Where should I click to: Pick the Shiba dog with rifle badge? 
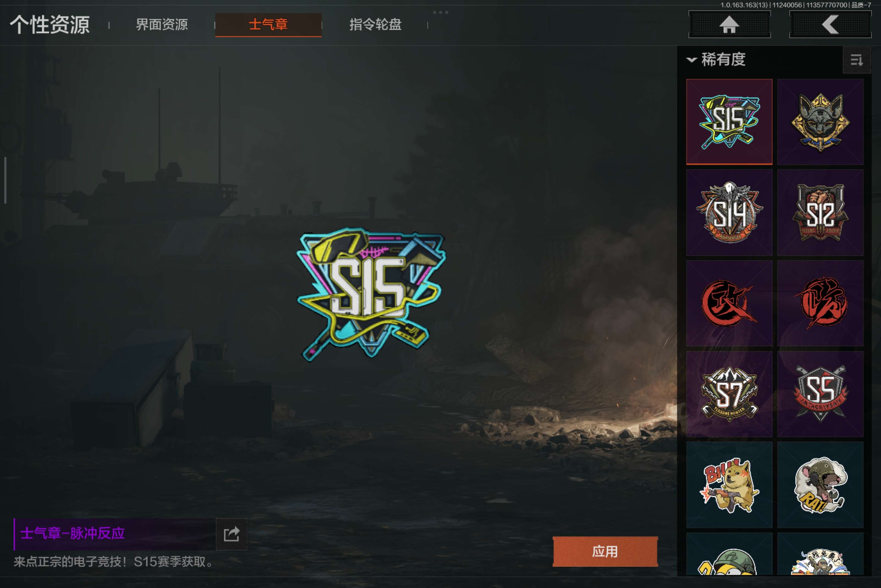(729, 484)
